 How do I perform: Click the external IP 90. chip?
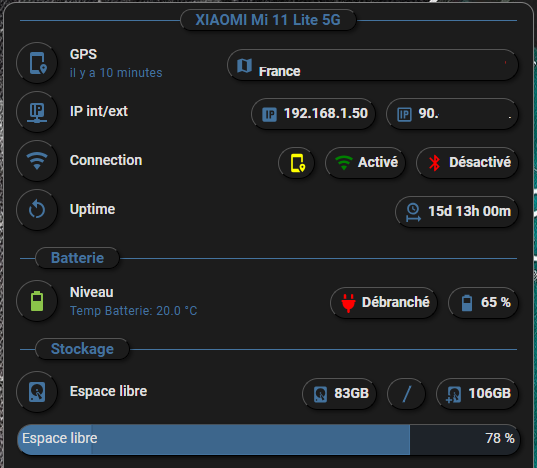click(452, 114)
